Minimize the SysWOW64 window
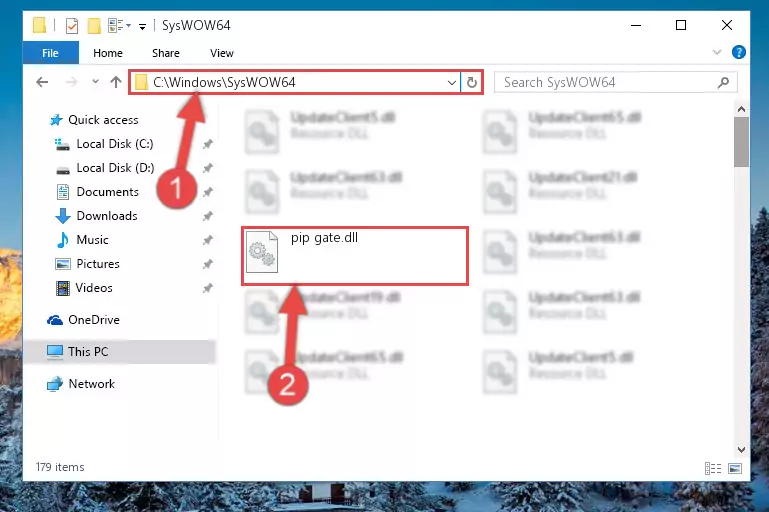This screenshot has width=769, height=512. coord(636,25)
